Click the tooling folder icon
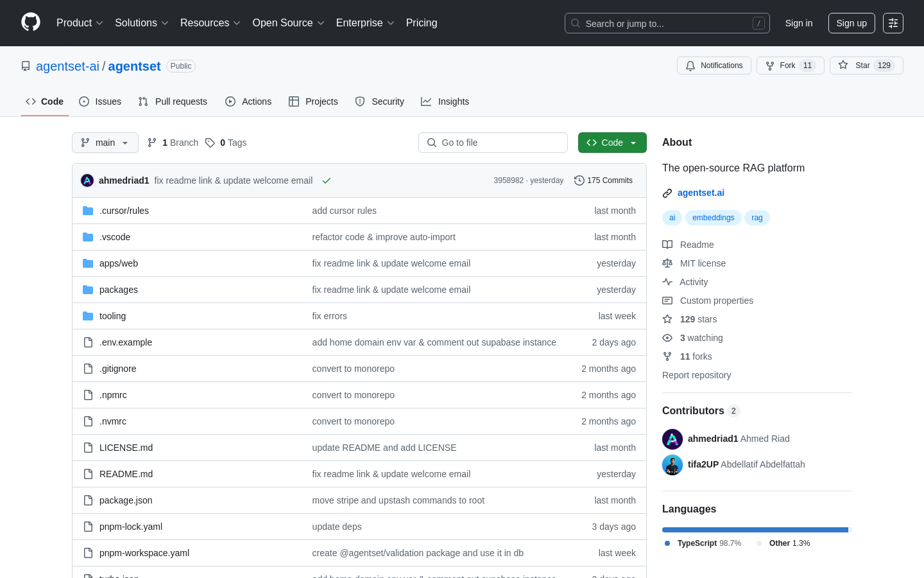This screenshot has height=578, width=924. click(88, 316)
